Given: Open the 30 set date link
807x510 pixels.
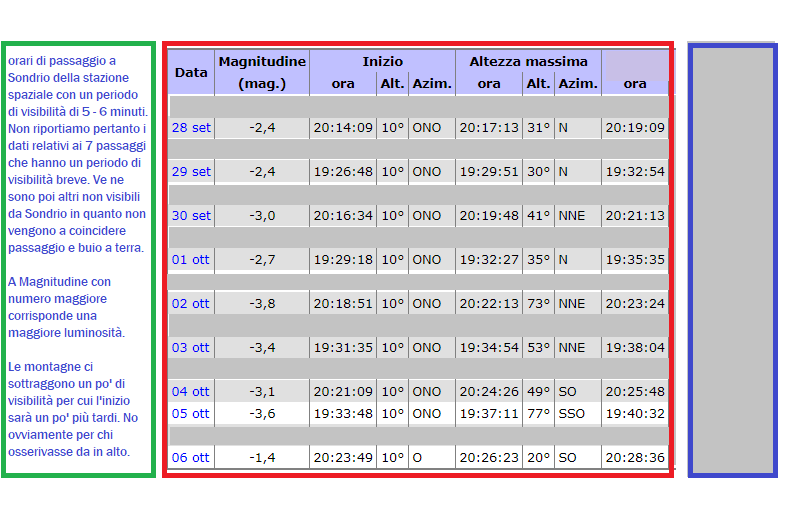Looking at the screenshot, I should (191, 216).
